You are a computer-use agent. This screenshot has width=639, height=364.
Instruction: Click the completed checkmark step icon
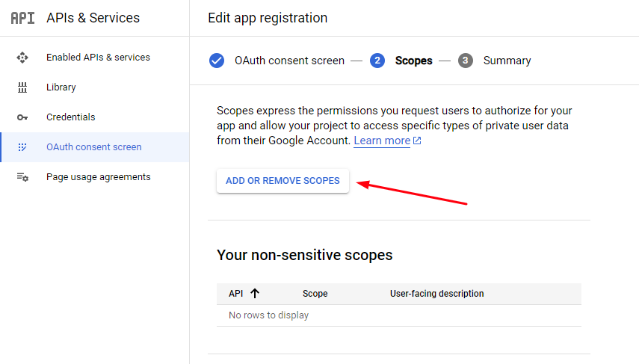tap(217, 61)
